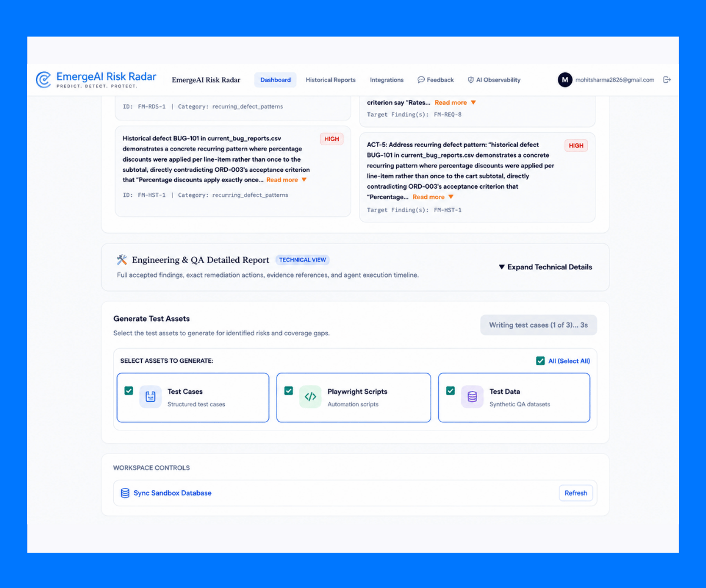Expand Read more on ACT-5 action

coord(433,197)
